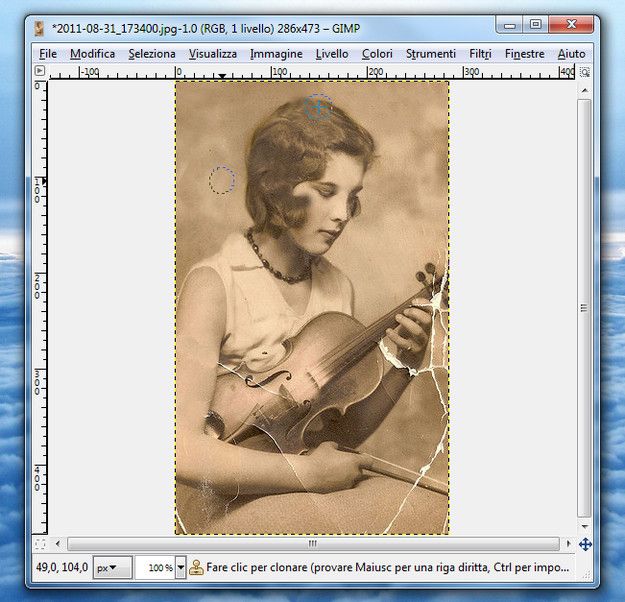The image size is (625, 602).
Task: Click the scroll down arrow
Action: point(584,527)
